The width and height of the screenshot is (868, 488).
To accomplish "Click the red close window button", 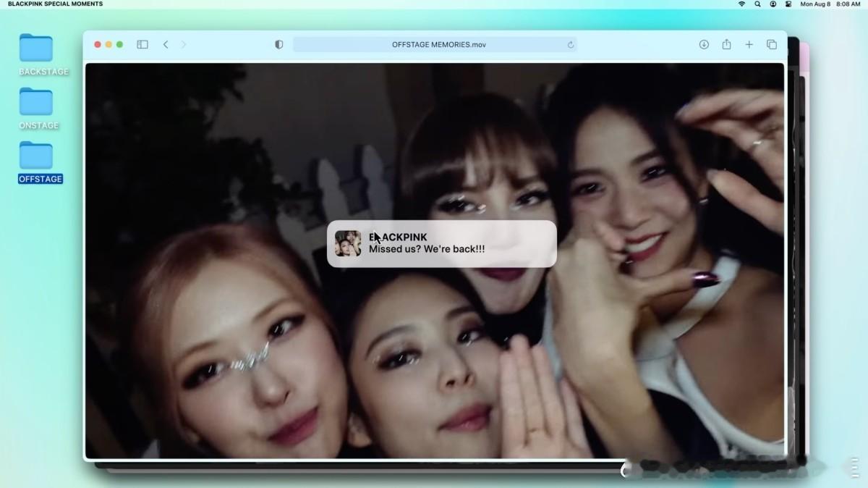I will click(x=98, y=44).
